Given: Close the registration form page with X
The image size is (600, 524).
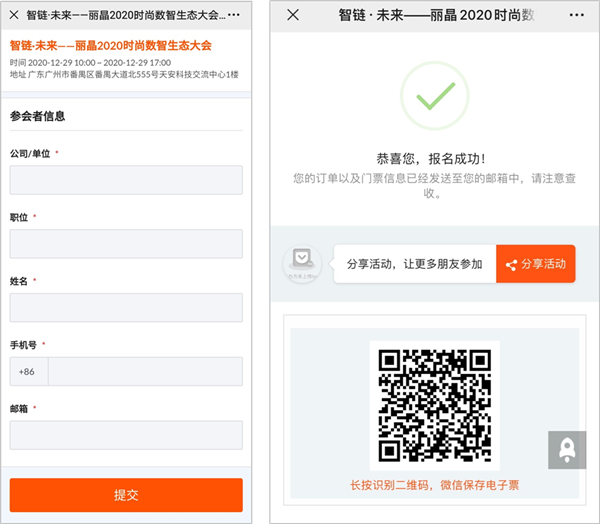Looking at the screenshot, I should tap(14, 15).
